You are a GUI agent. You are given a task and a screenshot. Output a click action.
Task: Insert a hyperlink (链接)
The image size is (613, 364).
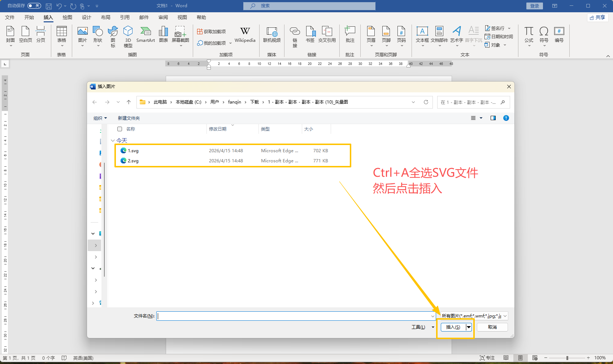295,37
